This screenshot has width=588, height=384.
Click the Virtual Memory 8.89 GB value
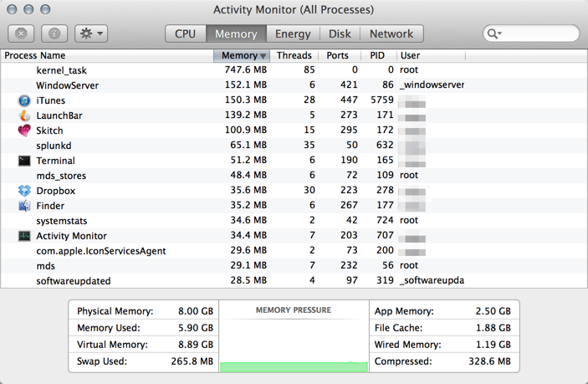[196, 345]
